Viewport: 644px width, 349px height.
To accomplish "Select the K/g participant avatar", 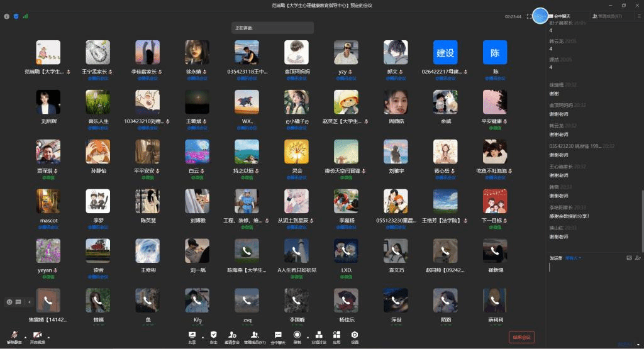I will 197,301.
